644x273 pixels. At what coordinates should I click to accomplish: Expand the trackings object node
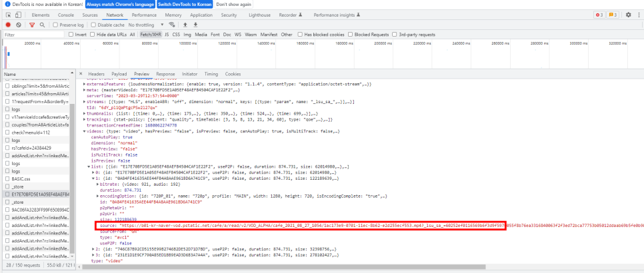pyautogui.click(x=84, y=119)
